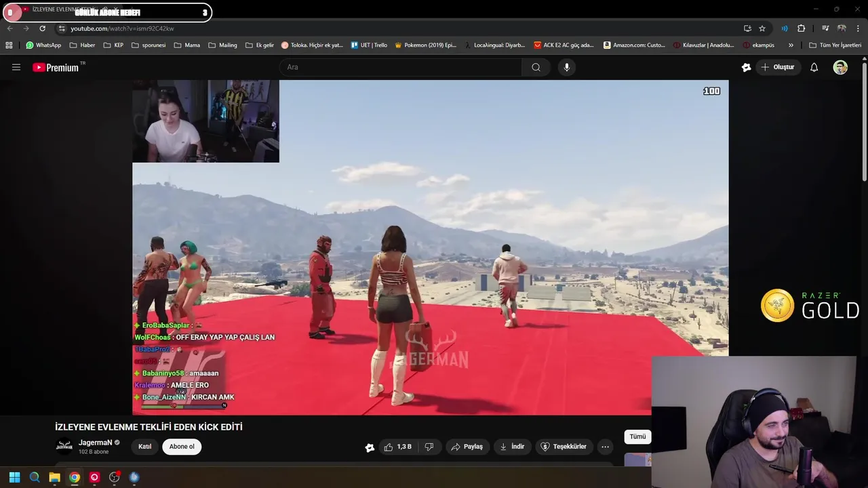Open the Chrome apps grid shortcut
This screenshot has height=488, width=868.
pos(9,45)
